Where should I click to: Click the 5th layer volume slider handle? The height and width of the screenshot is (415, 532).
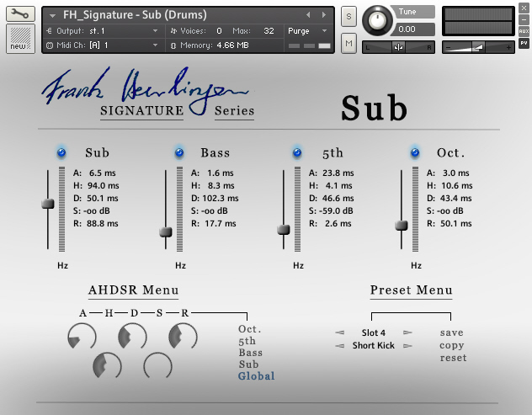click(284, 230)
